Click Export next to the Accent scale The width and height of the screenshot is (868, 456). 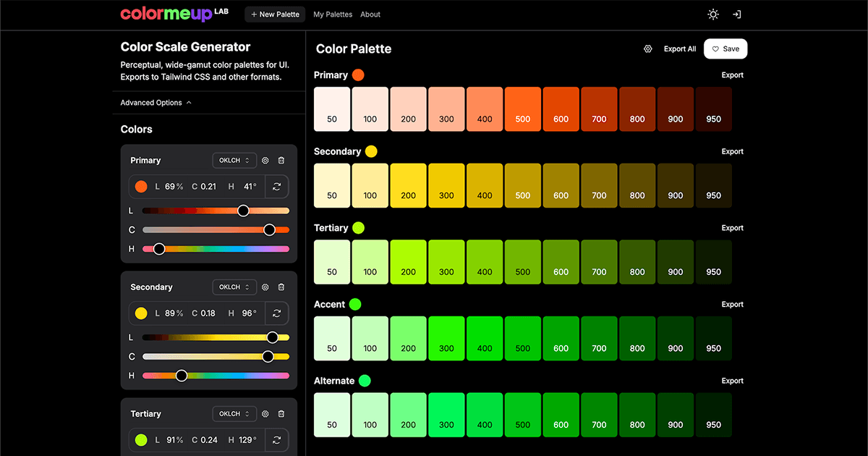(x=732, y=304)
